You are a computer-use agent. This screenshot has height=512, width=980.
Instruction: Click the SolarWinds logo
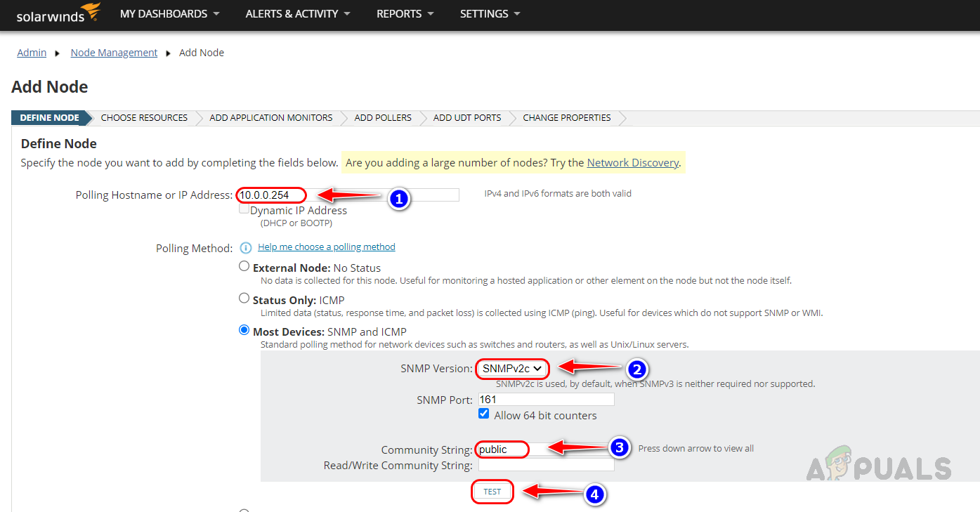tap(58, 13)
